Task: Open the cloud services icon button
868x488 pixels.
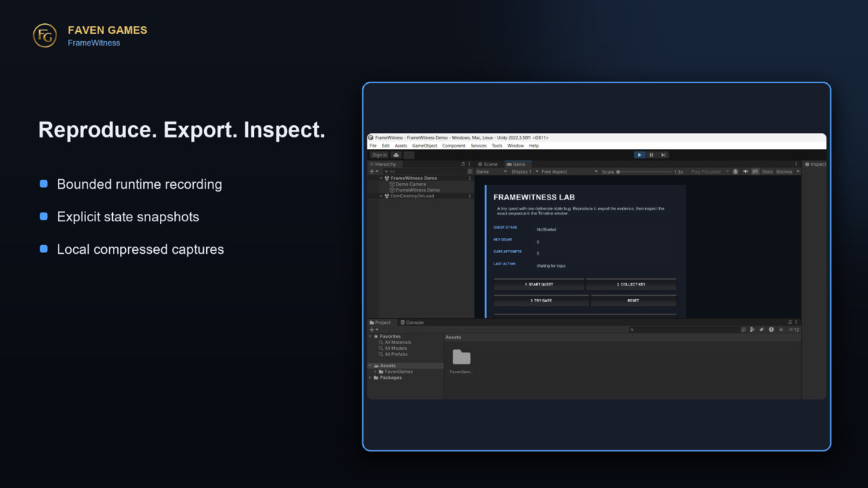Action: pos(396,155)
